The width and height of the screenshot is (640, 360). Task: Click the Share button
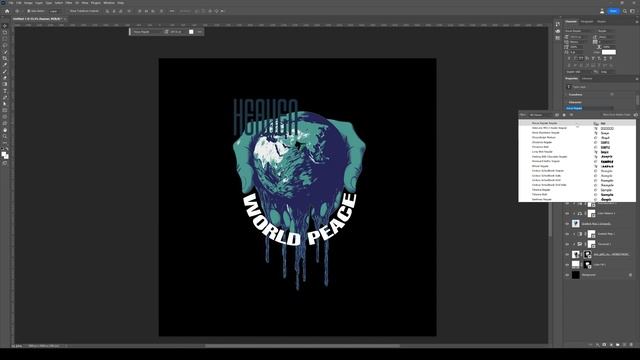(x=613, y=11)
